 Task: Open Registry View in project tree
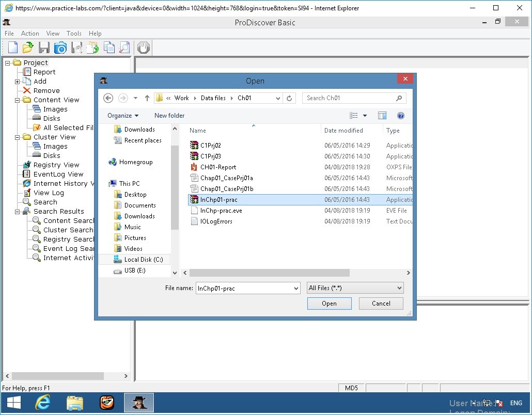point(56,165)
